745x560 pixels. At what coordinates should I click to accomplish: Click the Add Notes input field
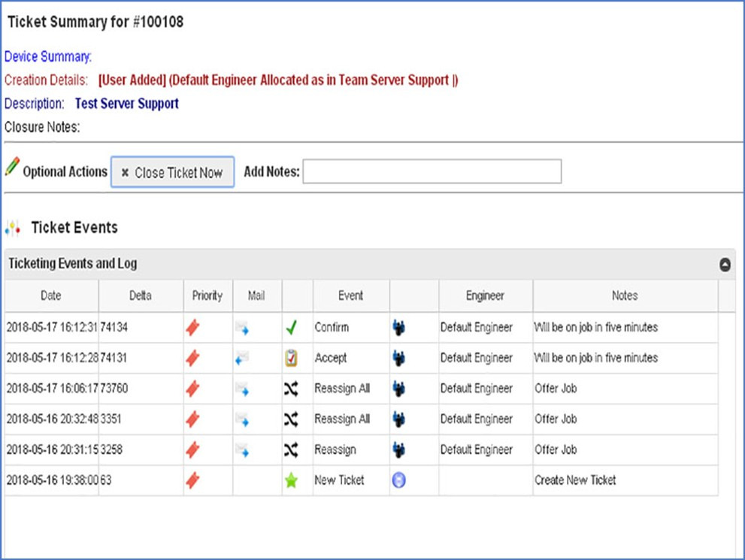(x=432, y=171)
